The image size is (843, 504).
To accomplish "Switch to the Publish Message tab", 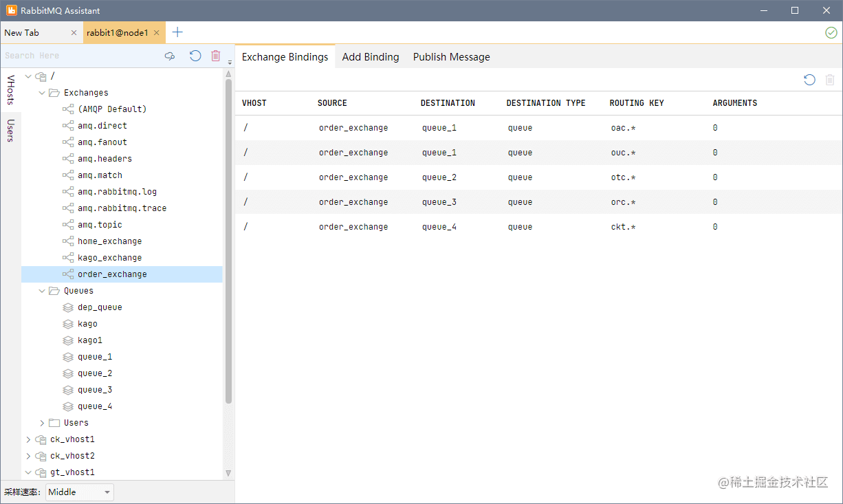I will click(451, 57).
